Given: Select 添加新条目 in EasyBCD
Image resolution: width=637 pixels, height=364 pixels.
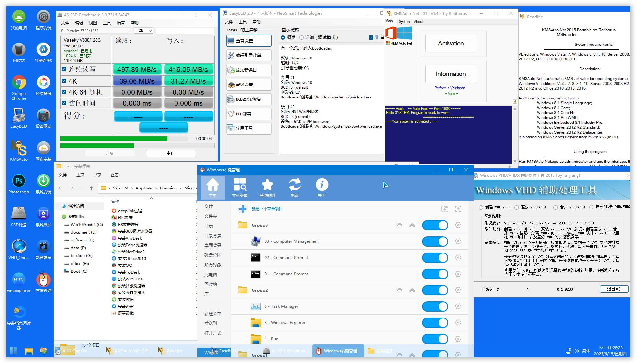Looking at the screenshot, I should pos(248,70).
